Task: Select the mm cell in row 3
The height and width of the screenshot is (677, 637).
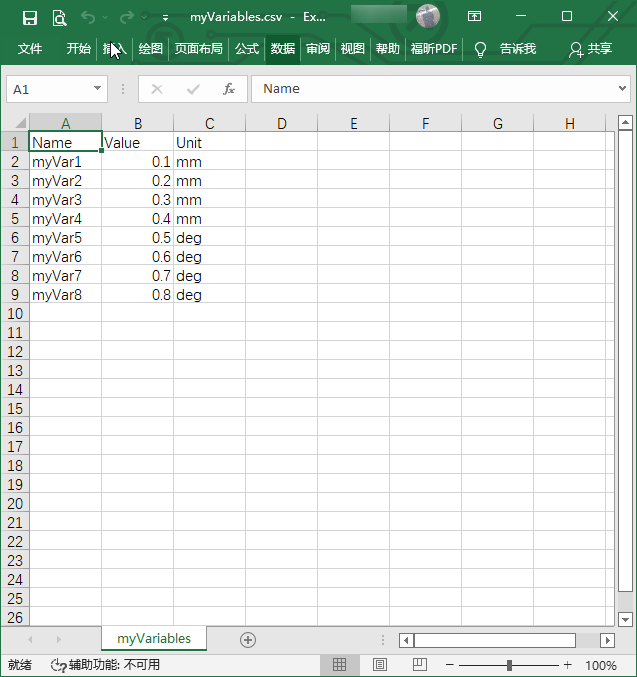Action: coord(209,180)
